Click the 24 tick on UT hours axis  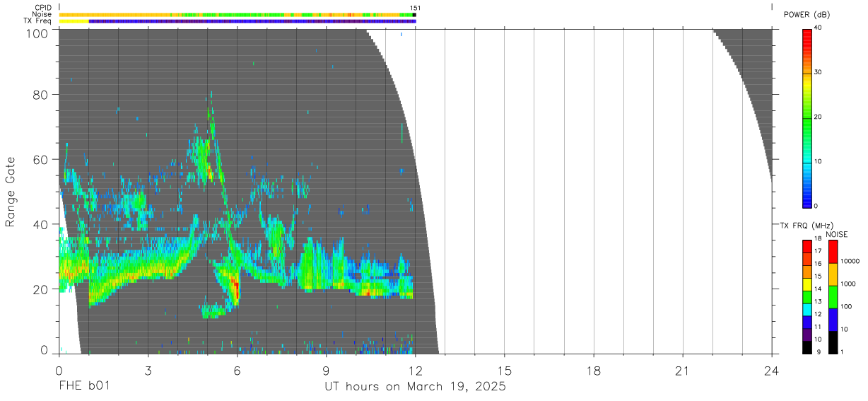pyautogui.click(x=772, y=370)
